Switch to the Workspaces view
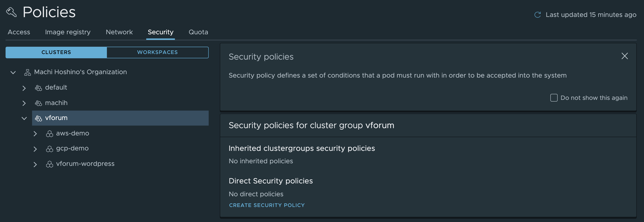 [x=158, y=52]
